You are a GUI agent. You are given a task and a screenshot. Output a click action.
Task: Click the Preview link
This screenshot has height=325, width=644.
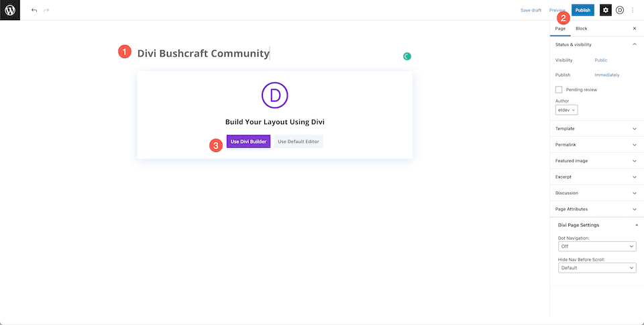coord(557,10)
